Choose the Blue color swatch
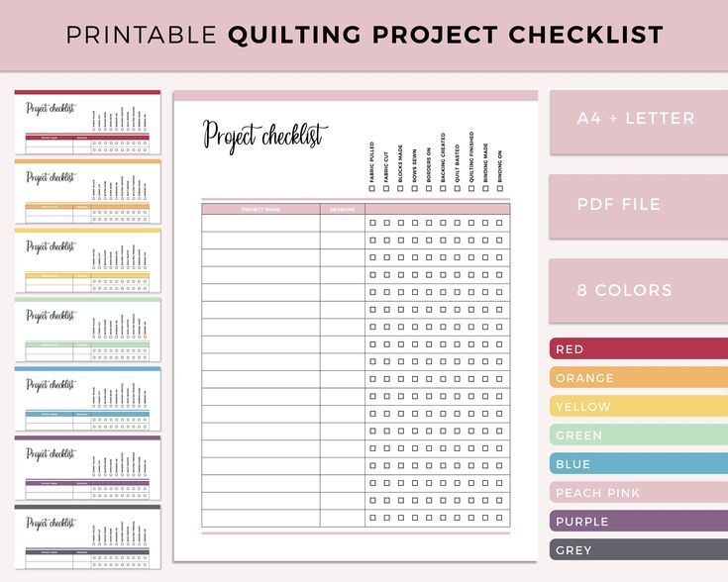 [638, 464]
